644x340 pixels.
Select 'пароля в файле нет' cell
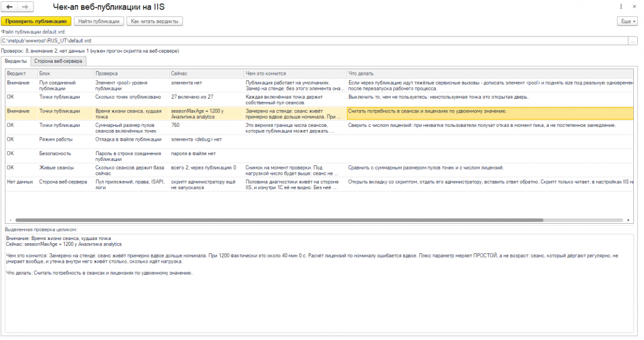[x=206, y=156]
